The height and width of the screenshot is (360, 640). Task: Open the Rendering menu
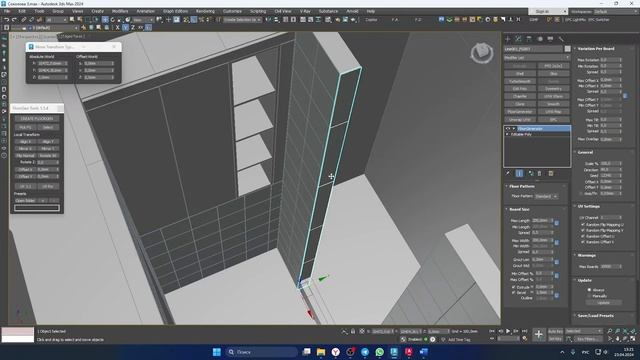click(x=205, y=11)
